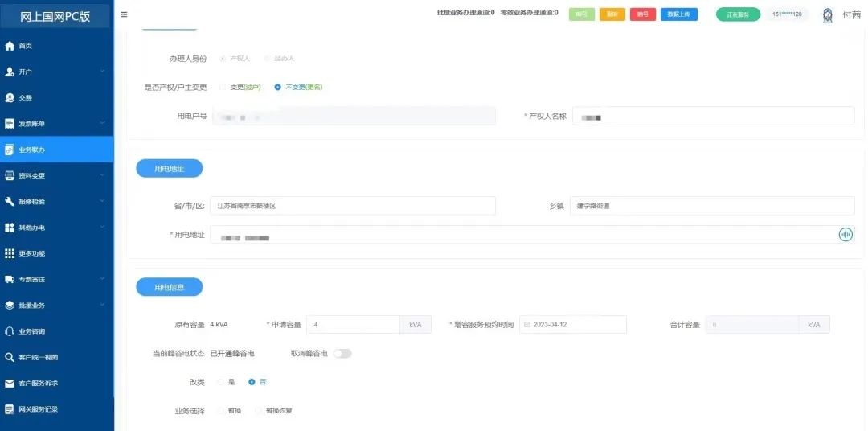The width and height of the screenshot is (868, 431).
Task: Choose 暂换恢复 under 业务选择
Action: pos(259,410)
